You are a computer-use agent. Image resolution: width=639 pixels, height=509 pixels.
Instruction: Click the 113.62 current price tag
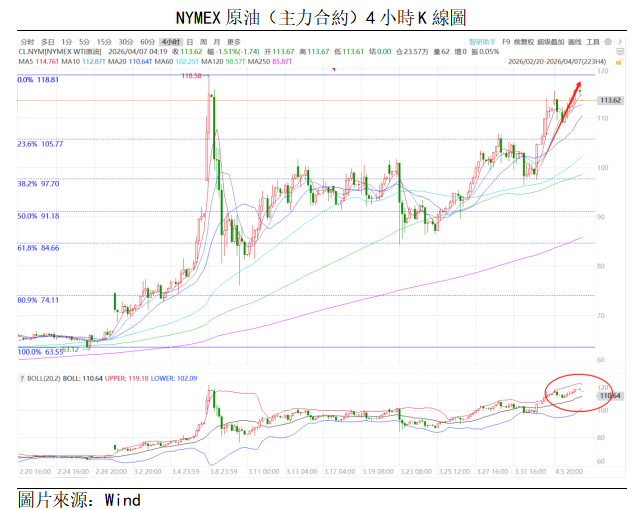tap(609, 101)
